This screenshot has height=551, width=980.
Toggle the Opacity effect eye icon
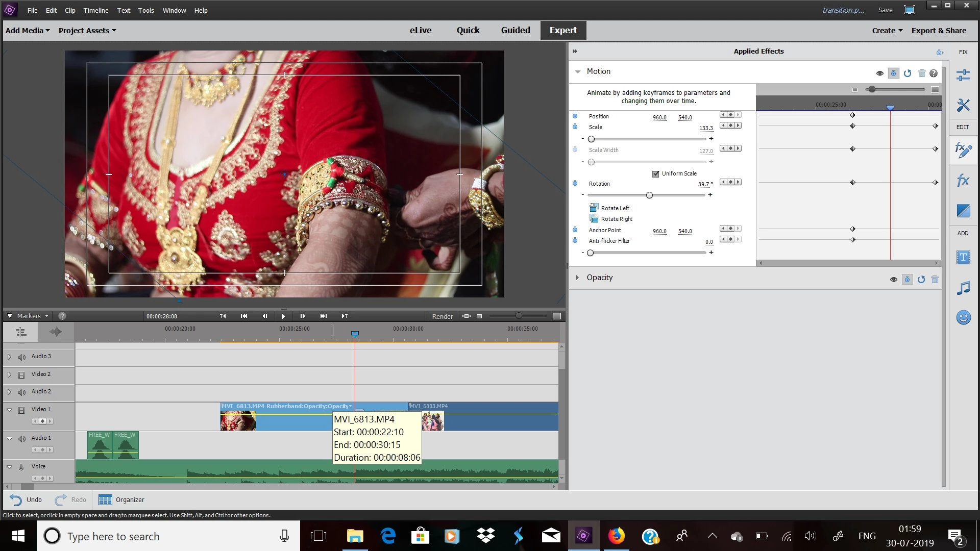pyautogui.click(x=894, y=280)
